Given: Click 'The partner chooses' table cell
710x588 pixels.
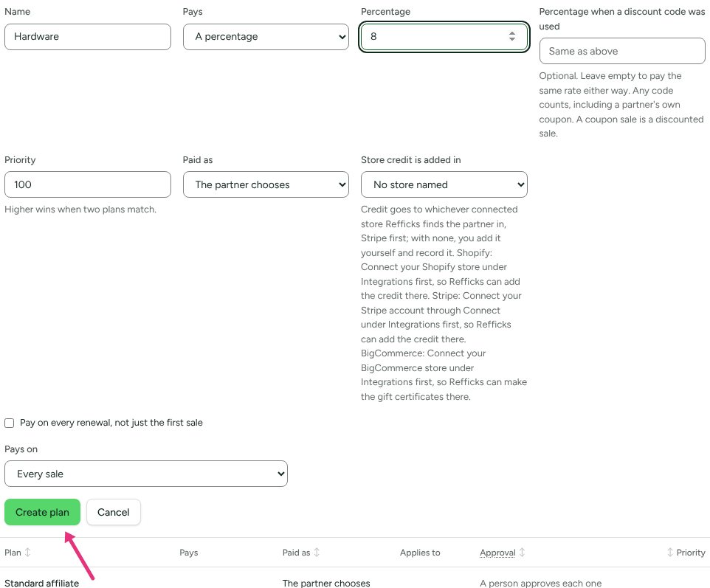Looking at the screenshot, I should pyautogui.click(x=326, y=583).
